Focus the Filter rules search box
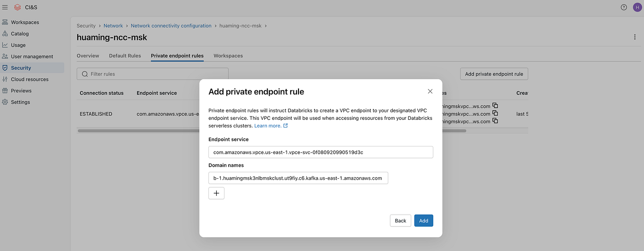 153,74
